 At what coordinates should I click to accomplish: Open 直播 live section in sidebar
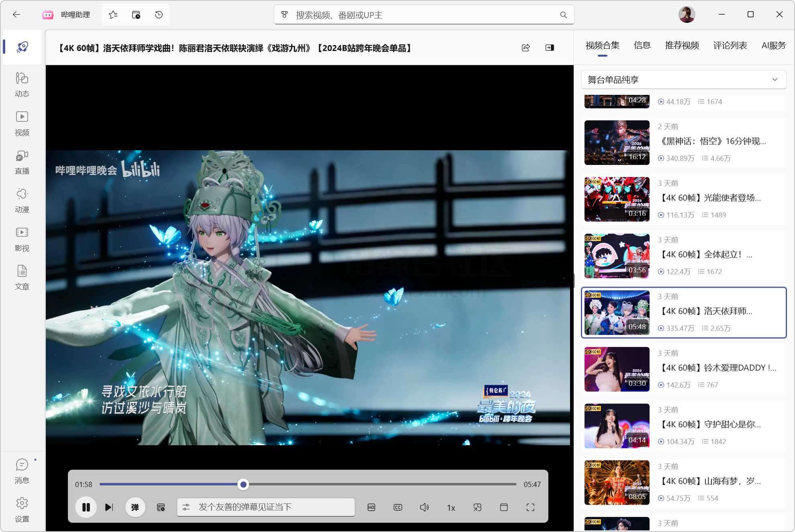point(22,162)
